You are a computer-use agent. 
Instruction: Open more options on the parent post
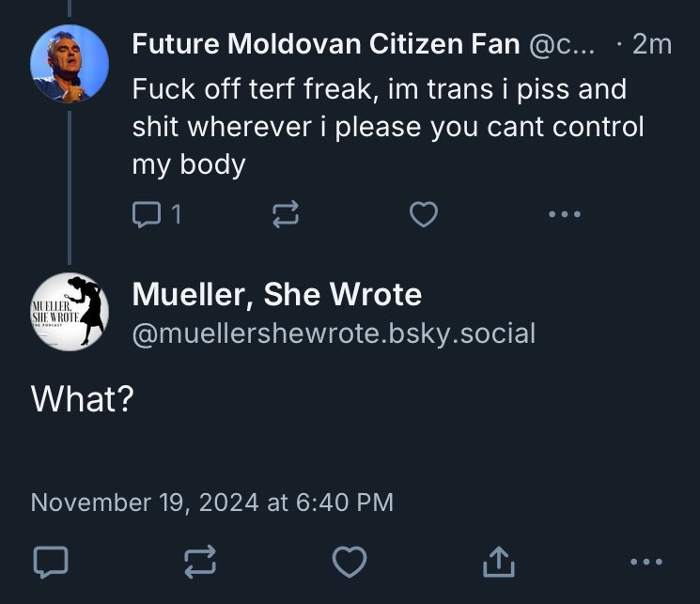point(564,215)
